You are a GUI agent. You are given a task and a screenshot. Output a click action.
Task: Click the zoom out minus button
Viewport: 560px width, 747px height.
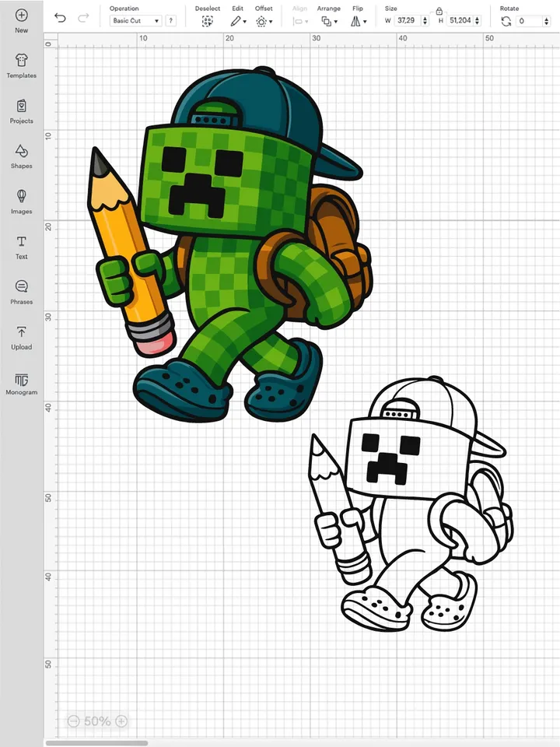click(x=73, y=721)
